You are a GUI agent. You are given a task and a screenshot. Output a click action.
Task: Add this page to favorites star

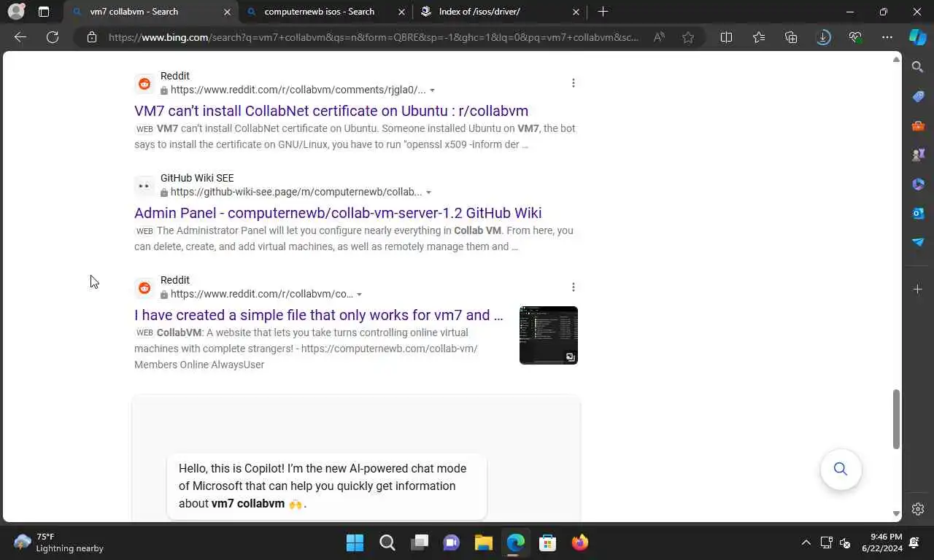coord(688,37)
